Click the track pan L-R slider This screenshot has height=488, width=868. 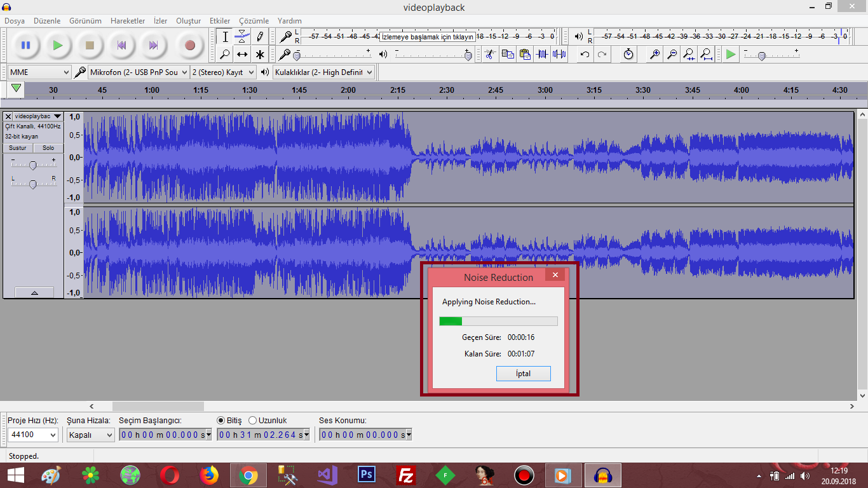[x=33, y=184]
